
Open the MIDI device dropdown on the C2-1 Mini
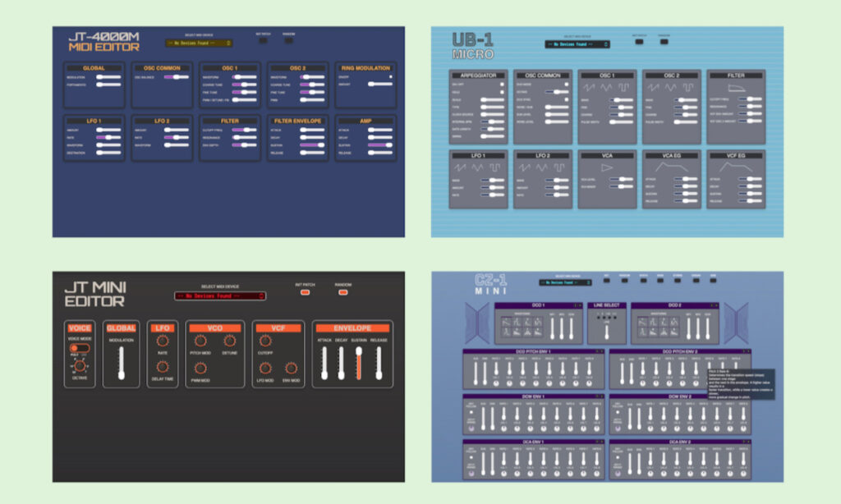point(564,282)
